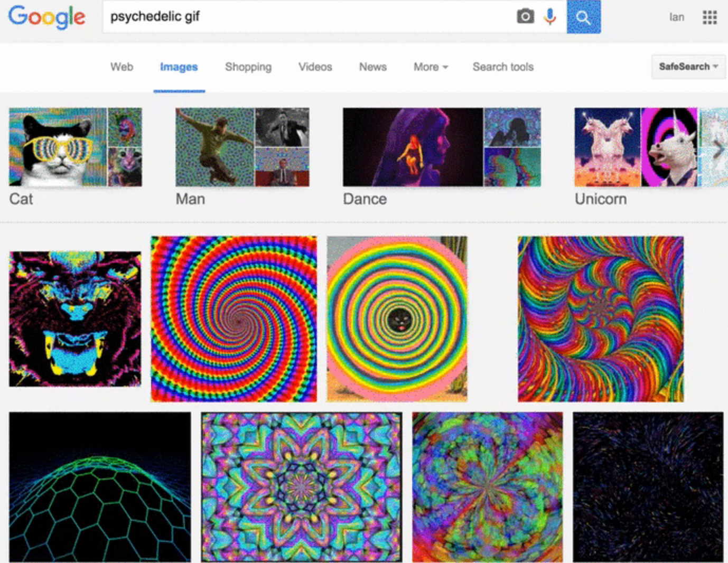Click the Ian account name
Image resolution: width=728 pixels, height=563 pixels.
(x=676, y=16)
